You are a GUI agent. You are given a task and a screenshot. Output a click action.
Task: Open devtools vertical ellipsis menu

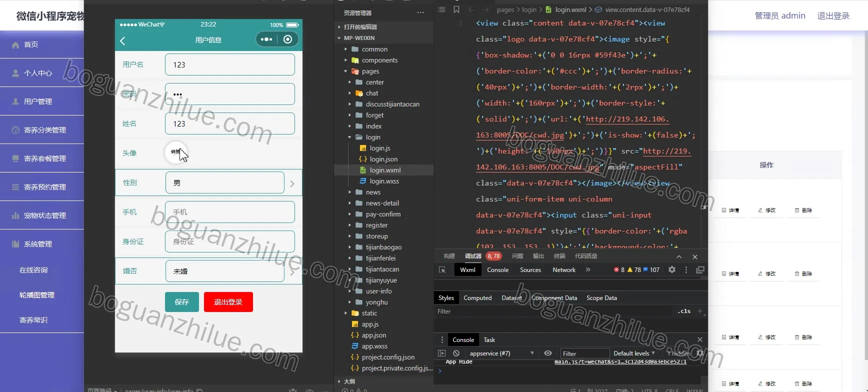[686, 269]
